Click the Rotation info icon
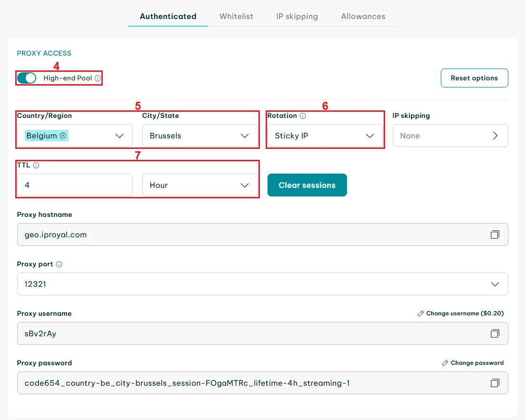 click(303, 116)
